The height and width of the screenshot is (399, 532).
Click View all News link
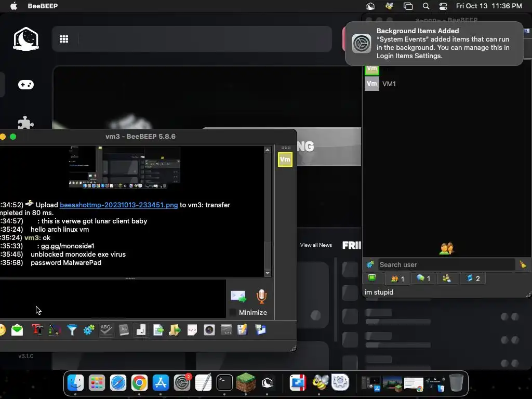pos(316,245)
